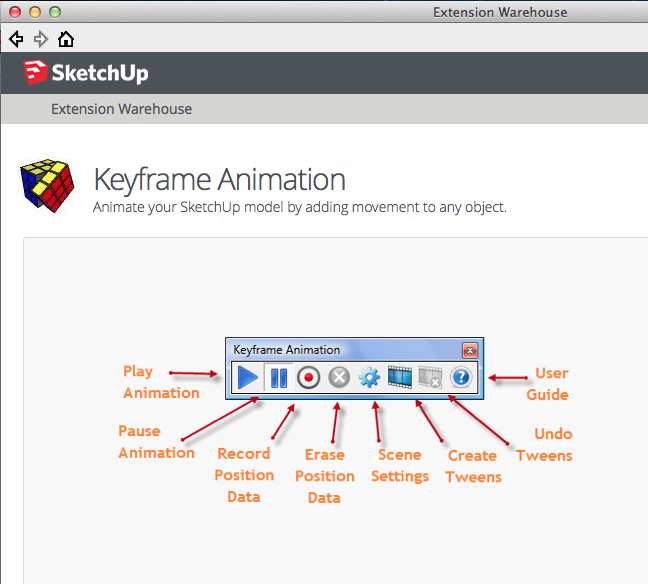Go forward with the right arrow
This screenshot has width=648, height=584.
[40, 39]
